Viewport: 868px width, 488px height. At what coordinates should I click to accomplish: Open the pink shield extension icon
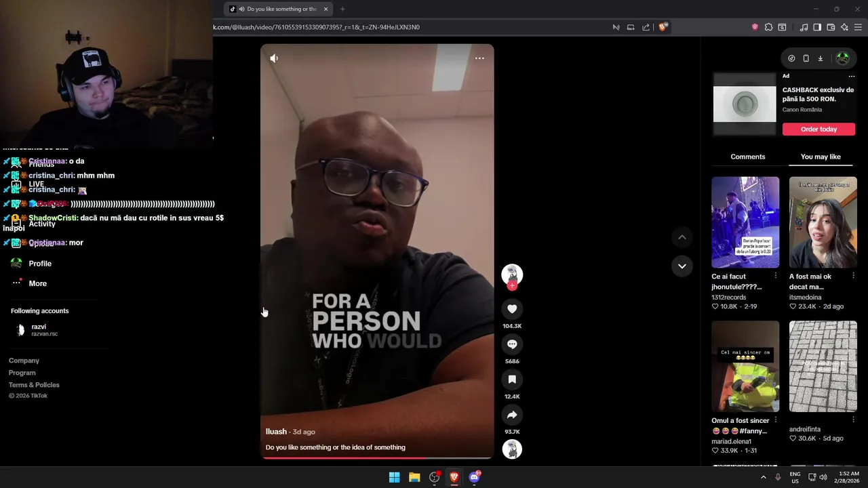pyautogui.click(x=755, y=27)
